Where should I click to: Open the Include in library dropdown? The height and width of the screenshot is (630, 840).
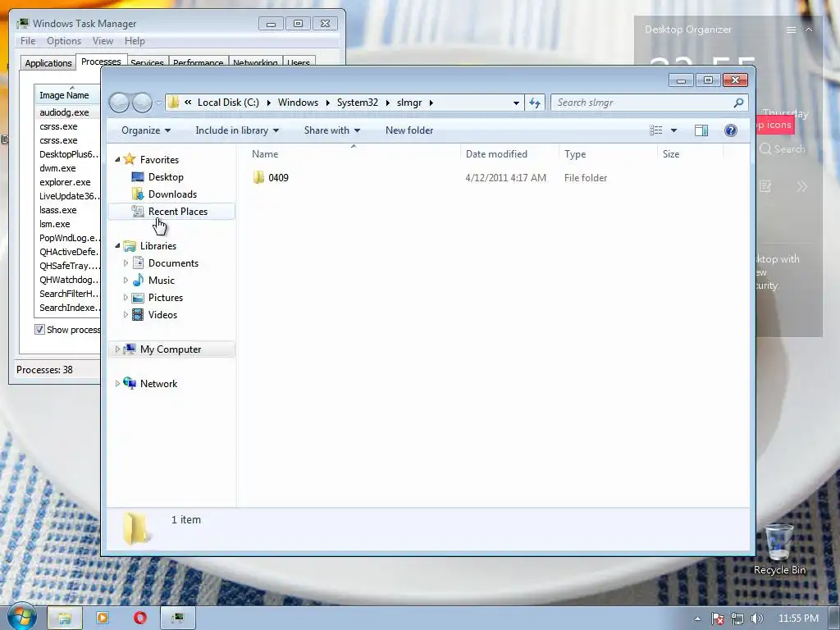tap(237, 130)
